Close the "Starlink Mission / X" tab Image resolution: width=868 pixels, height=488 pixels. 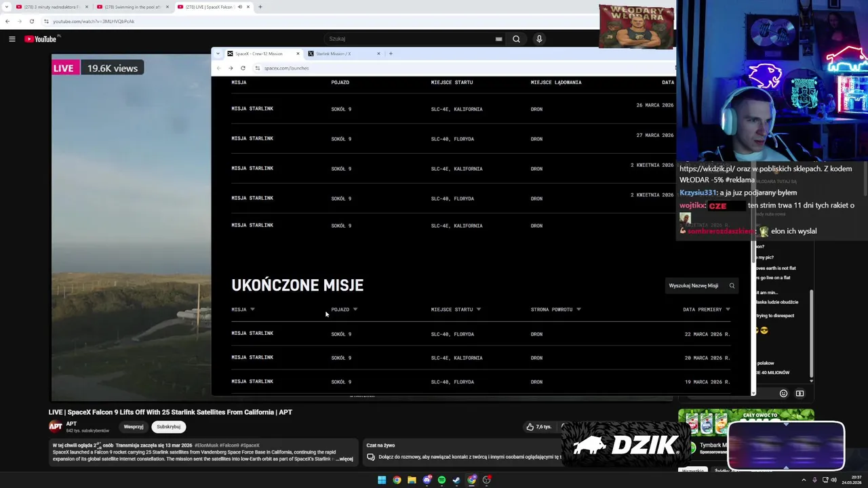[378, 54]
